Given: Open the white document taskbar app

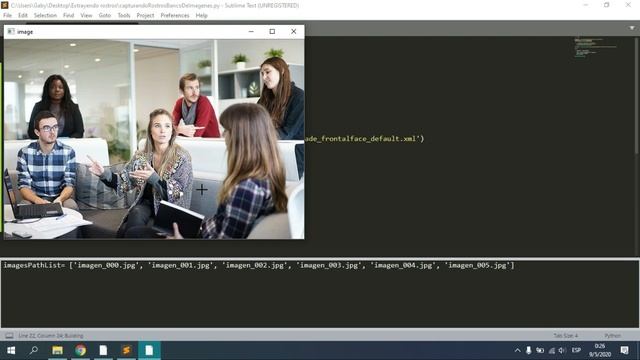Looking at the screenshot, I should [103, 350].
